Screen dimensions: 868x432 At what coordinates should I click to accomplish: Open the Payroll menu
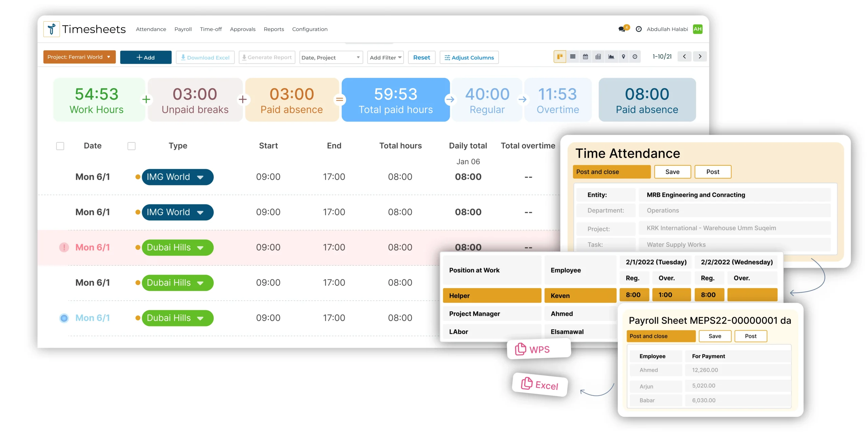(x=183, y=29)
